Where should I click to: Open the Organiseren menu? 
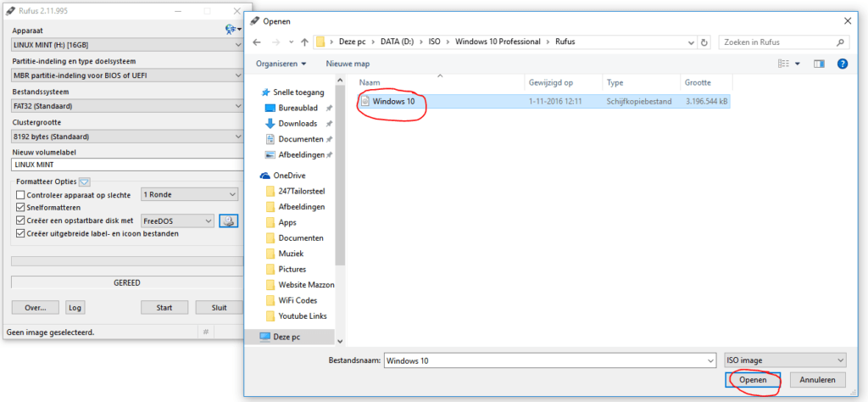click(x=281, y=64)
